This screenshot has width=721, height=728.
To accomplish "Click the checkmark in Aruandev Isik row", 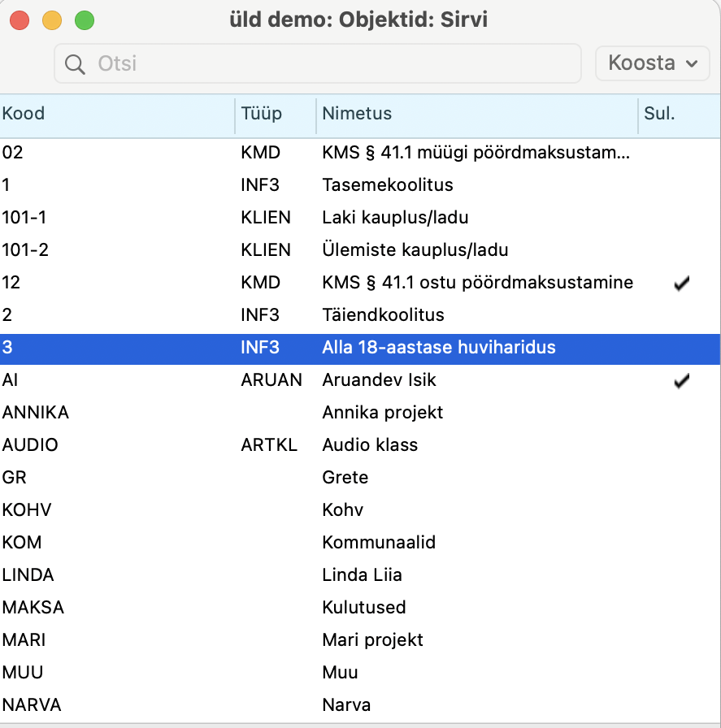I will click(x=681, y=380).
